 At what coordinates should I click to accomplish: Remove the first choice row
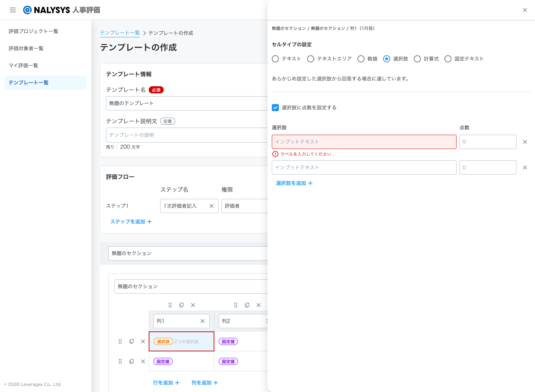pyautogui.click(x=525, y=142)
